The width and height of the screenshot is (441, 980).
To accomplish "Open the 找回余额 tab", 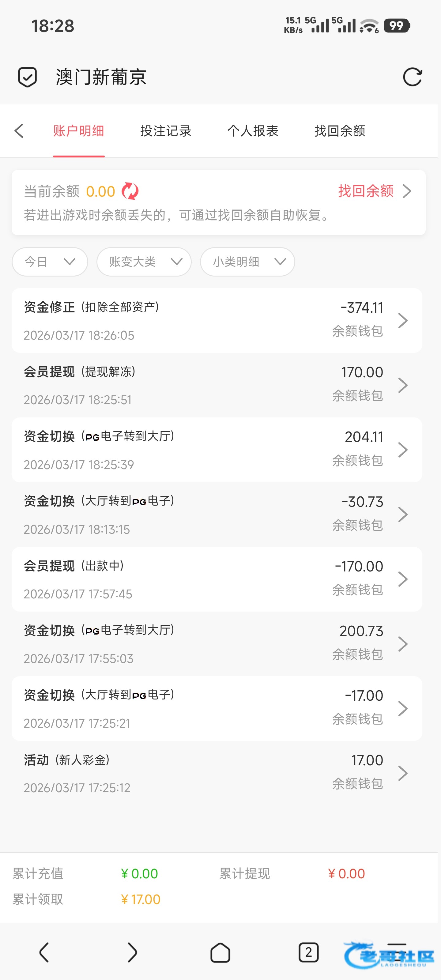I will click(x=340, y=131).
